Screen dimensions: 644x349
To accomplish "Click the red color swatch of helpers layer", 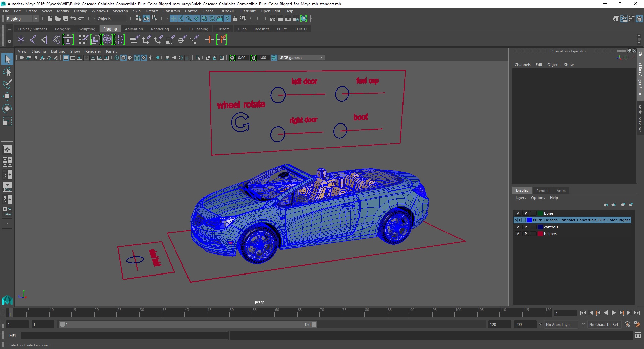I will pyautogui.click(x=540, y=234).
